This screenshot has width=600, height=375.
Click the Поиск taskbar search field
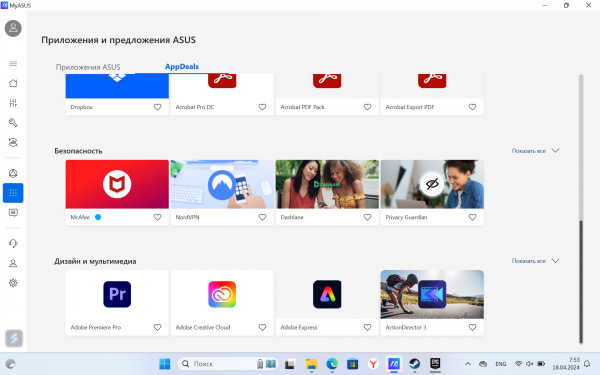(228, 364)
